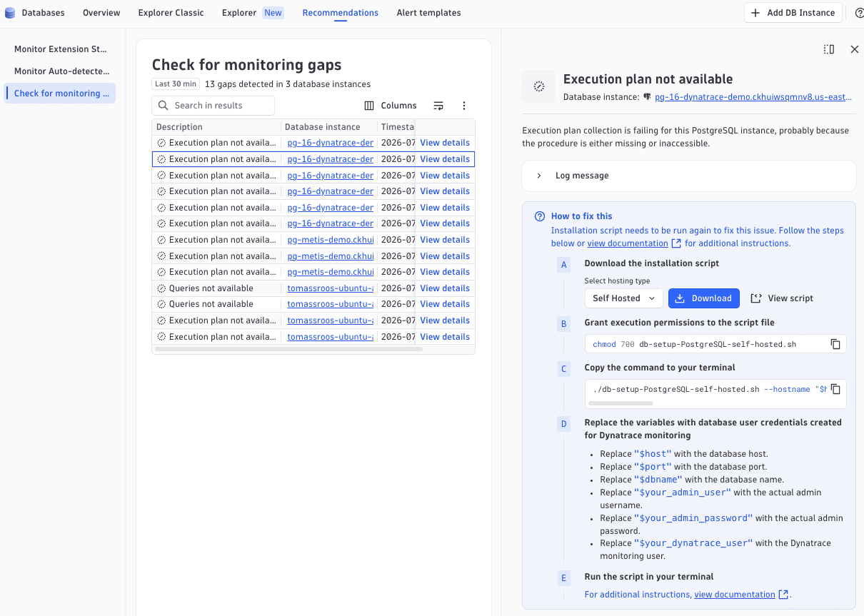Open Monitor Auto-detecte... sidebar item
Viewport: 864px width, 616px height.
[61, 71]
